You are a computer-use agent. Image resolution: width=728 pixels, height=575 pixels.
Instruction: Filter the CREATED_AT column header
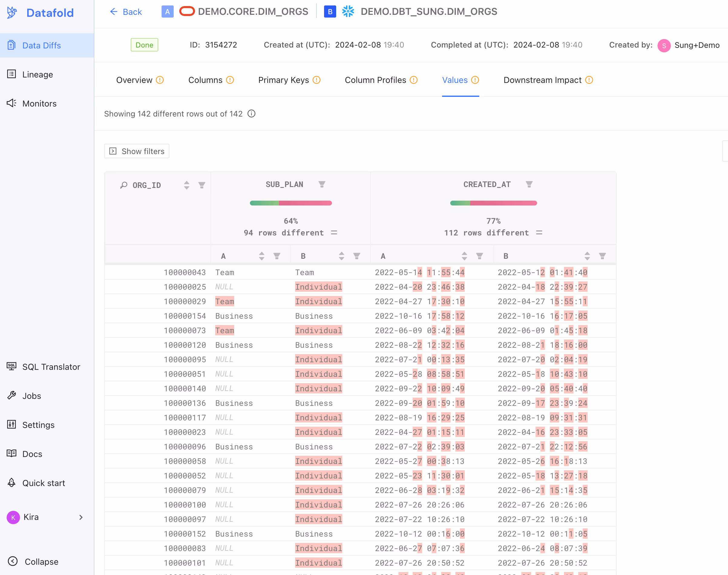[x=529, y=184]
